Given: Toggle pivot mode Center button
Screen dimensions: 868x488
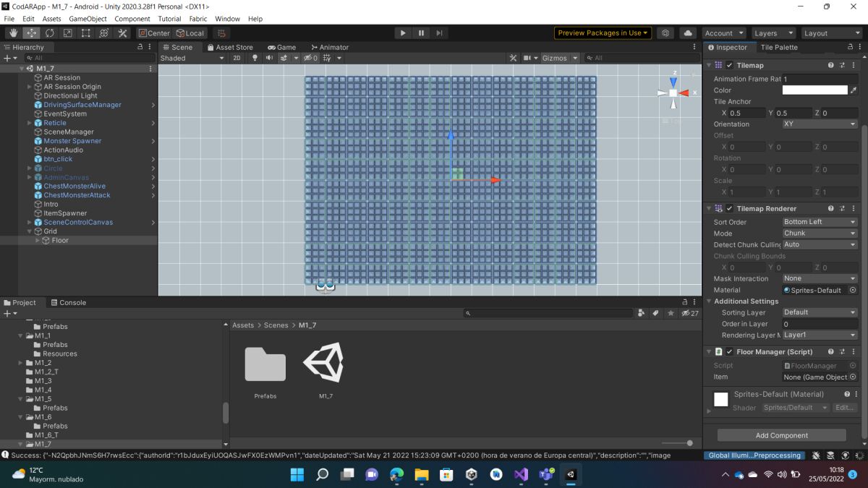Looking at the screenshot, I should coord(153,33).
